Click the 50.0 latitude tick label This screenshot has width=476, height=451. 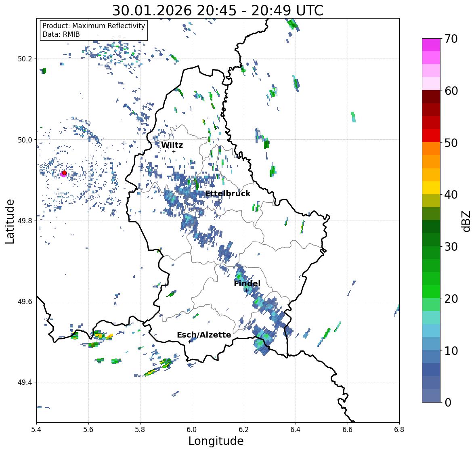25,140
